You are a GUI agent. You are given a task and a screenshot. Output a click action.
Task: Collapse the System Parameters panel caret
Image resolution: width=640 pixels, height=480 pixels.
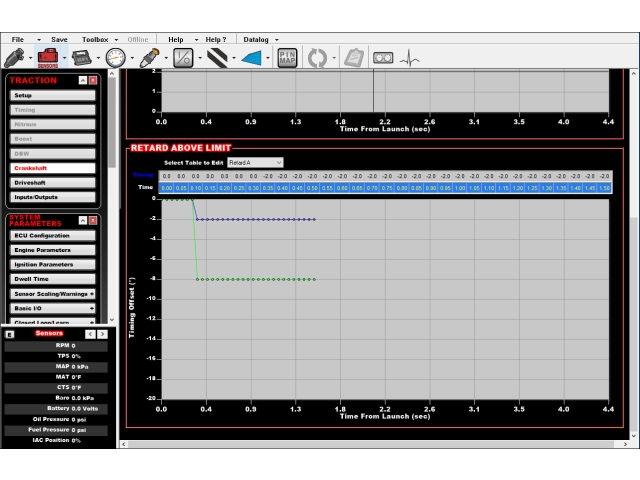[83, 220]
